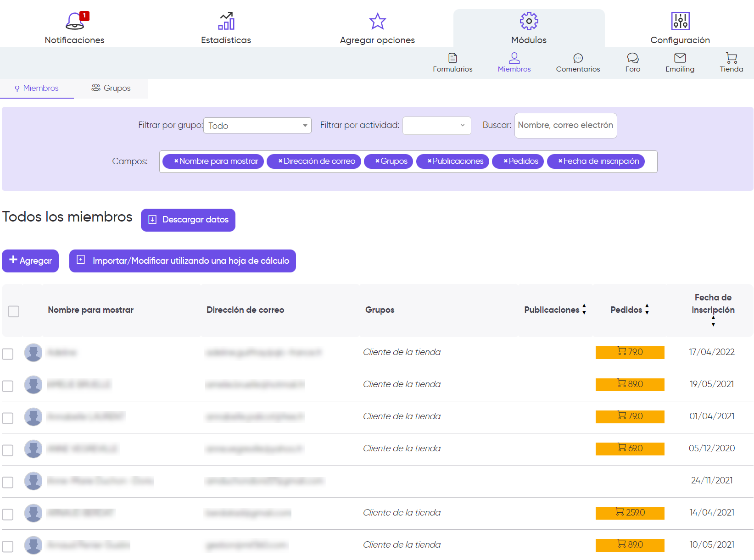The image size is (754, 560).
Task: Remove the Publicaciones field tag
Action: pyautogui.click(x=430, y=161)
